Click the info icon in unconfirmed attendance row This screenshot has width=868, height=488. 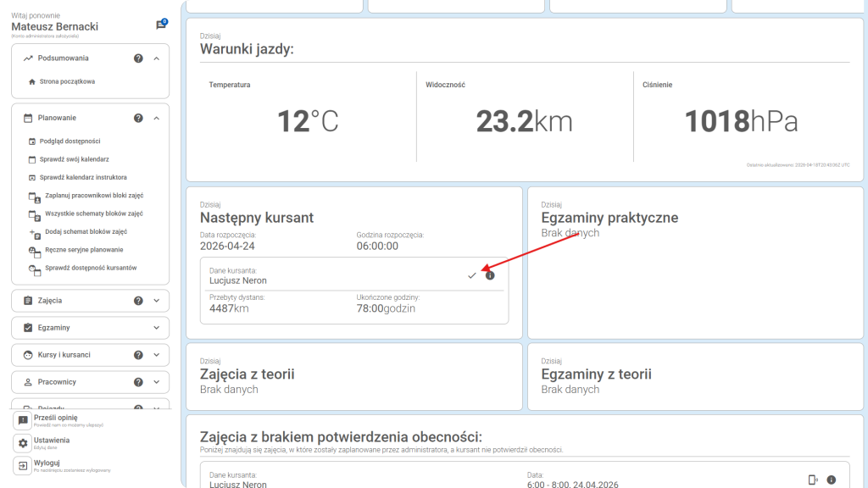(831, 480)
